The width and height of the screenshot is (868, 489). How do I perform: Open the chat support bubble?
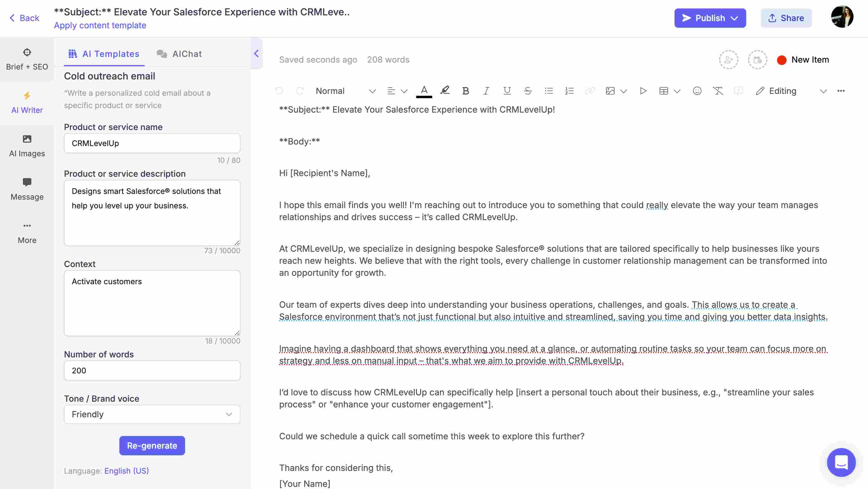(x=841, y=462)
